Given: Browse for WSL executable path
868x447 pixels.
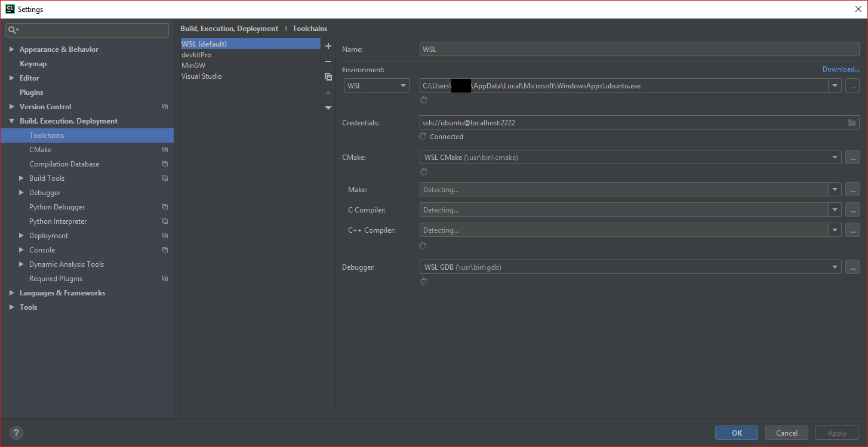Looking at the screenshot, I should 852,86.
